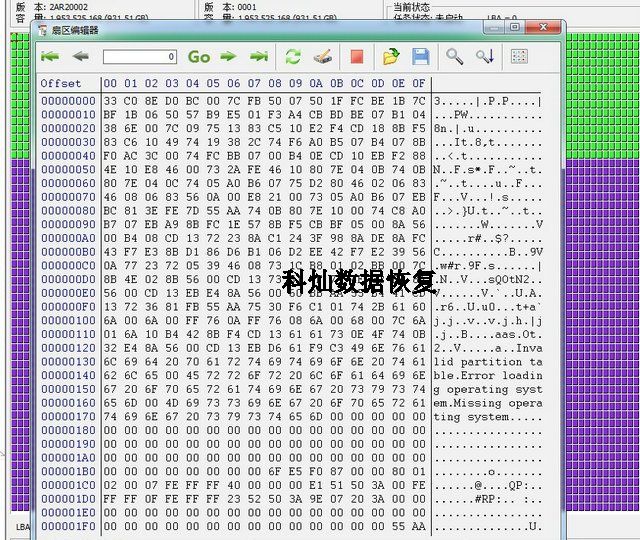Go to previous sector with gray arrow
The height and width of the screenshot is (540, 640).
click(81, 56)
